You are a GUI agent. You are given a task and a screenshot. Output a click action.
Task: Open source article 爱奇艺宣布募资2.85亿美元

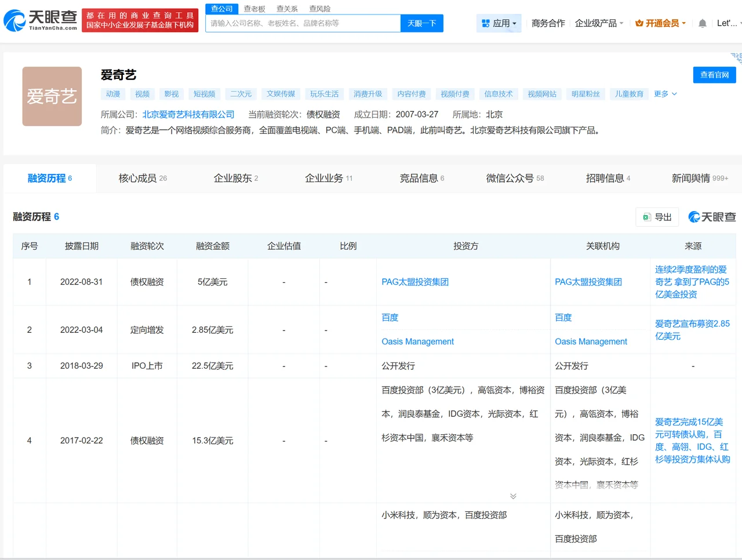coord(692,330)
